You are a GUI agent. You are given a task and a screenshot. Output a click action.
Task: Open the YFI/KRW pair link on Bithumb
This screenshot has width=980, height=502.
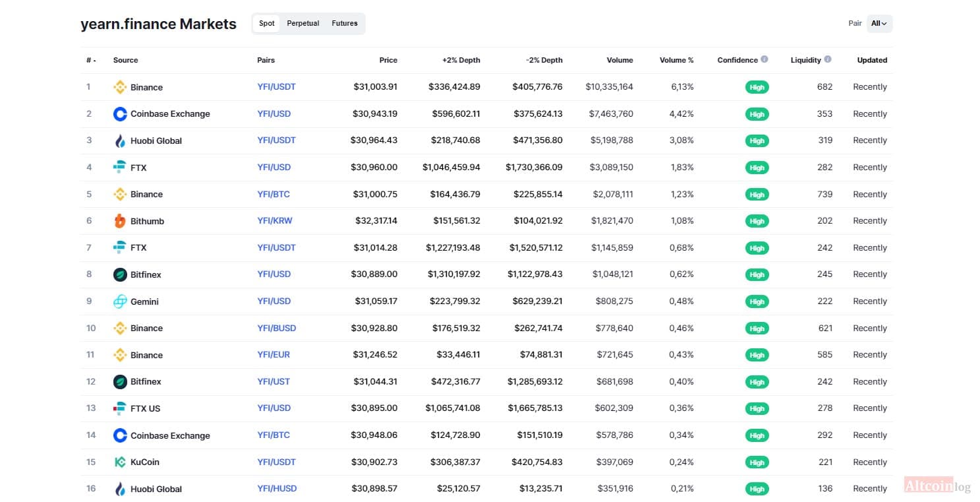tap(275, 221)
